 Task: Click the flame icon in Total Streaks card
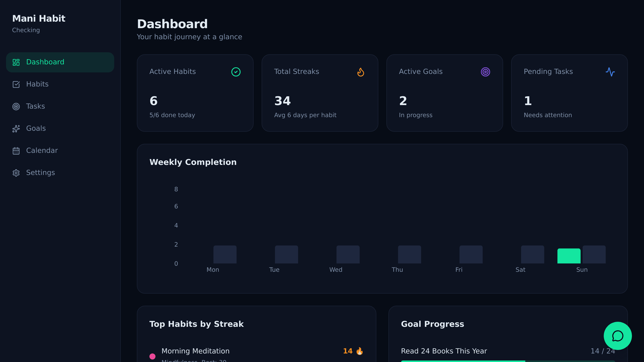pyautogui.click(x=360, y=72)
